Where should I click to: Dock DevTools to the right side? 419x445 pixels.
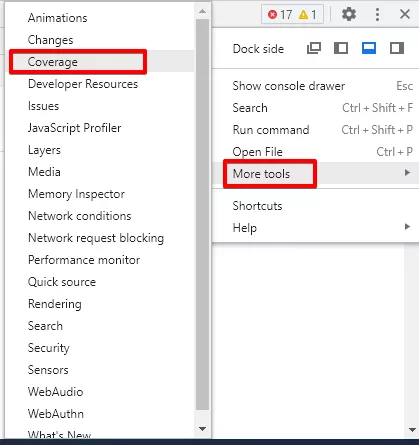tap(397, 48)
